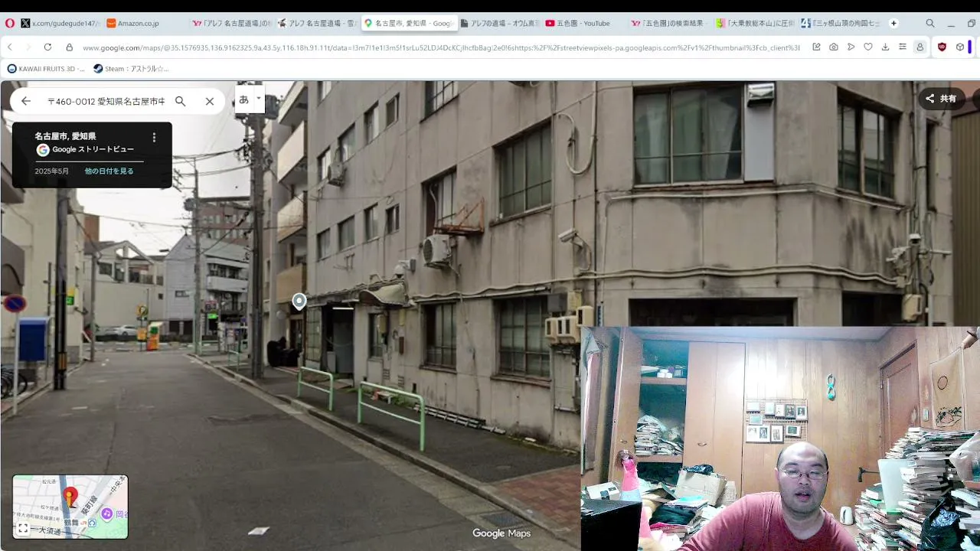Open the input method dropdown arrow
This screenshot has height=551, width=980.
tap(259, 98)
